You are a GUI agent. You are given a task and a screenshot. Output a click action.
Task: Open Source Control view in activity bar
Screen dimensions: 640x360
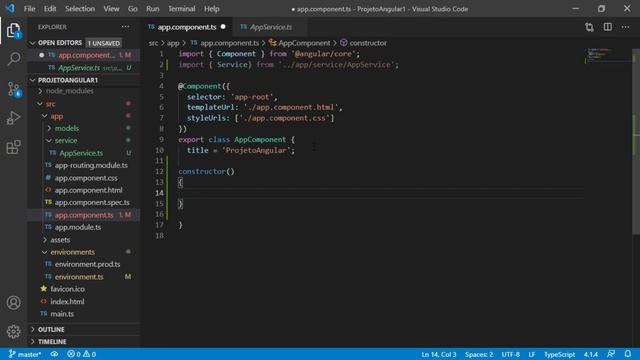13,89
